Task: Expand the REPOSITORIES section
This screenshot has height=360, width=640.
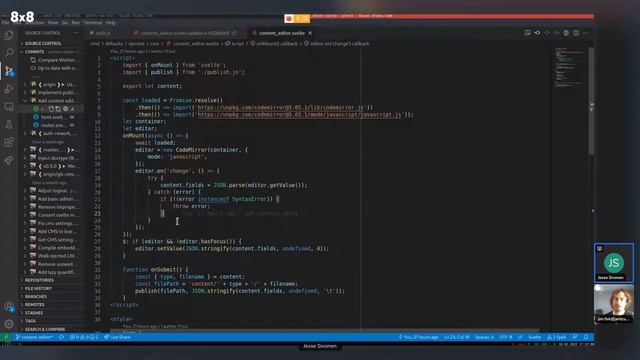Action: point(51,280)
